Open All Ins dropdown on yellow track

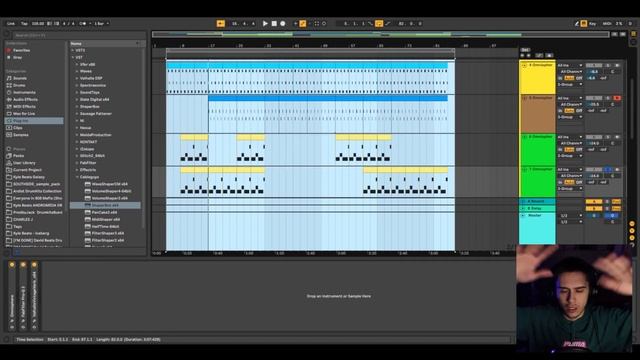(x=570, y=65)
